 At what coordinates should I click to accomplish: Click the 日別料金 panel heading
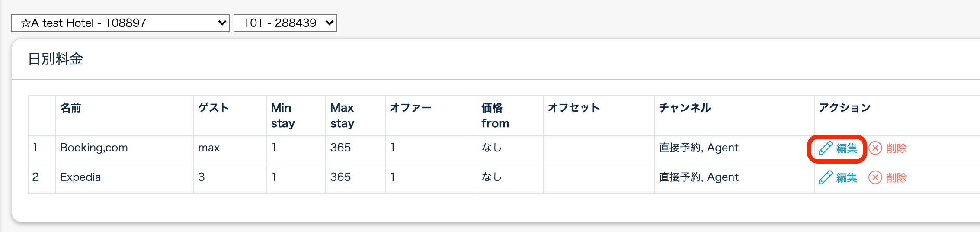(55, 59)
